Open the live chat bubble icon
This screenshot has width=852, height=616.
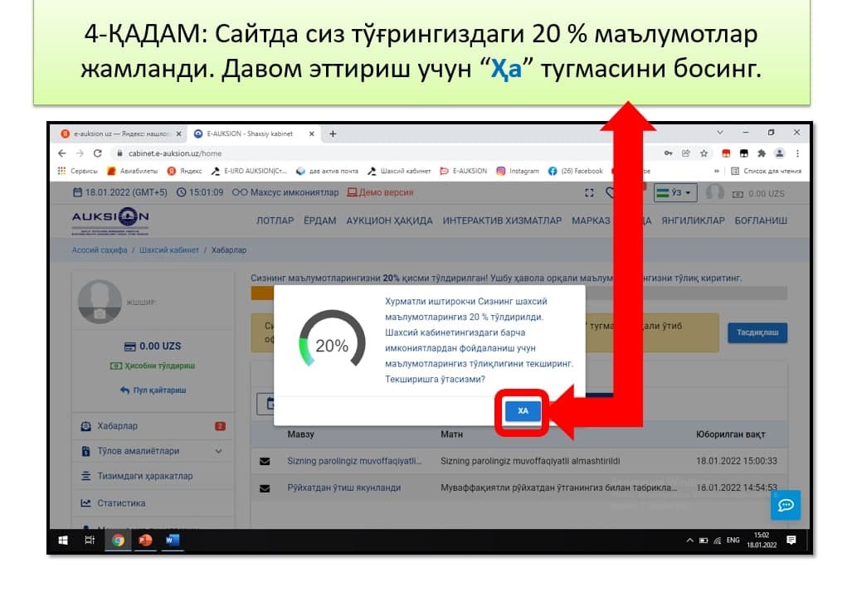coord(786,505)
